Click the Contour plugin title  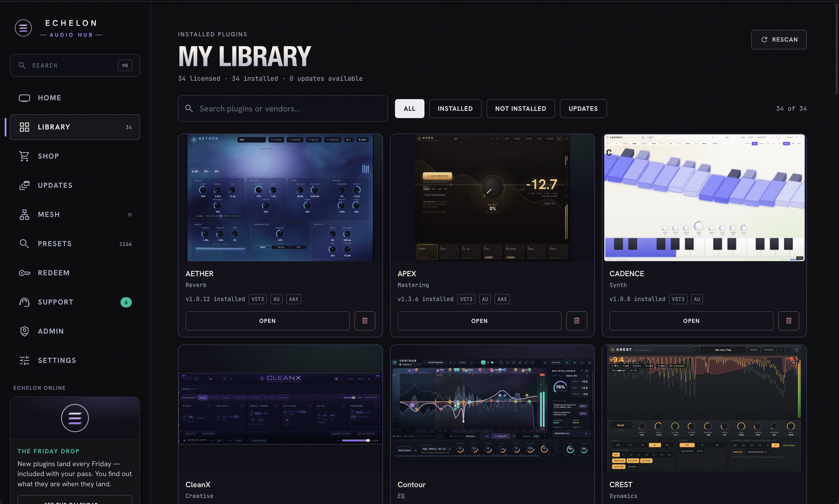point(412,485)
